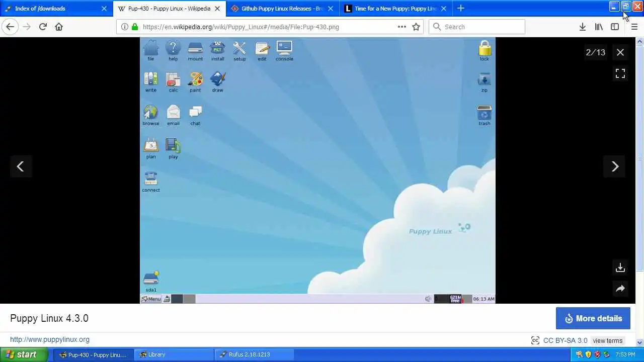Open the Firefox hamburger menu
This screenshot has width=644, height=362.
point(634,27)
